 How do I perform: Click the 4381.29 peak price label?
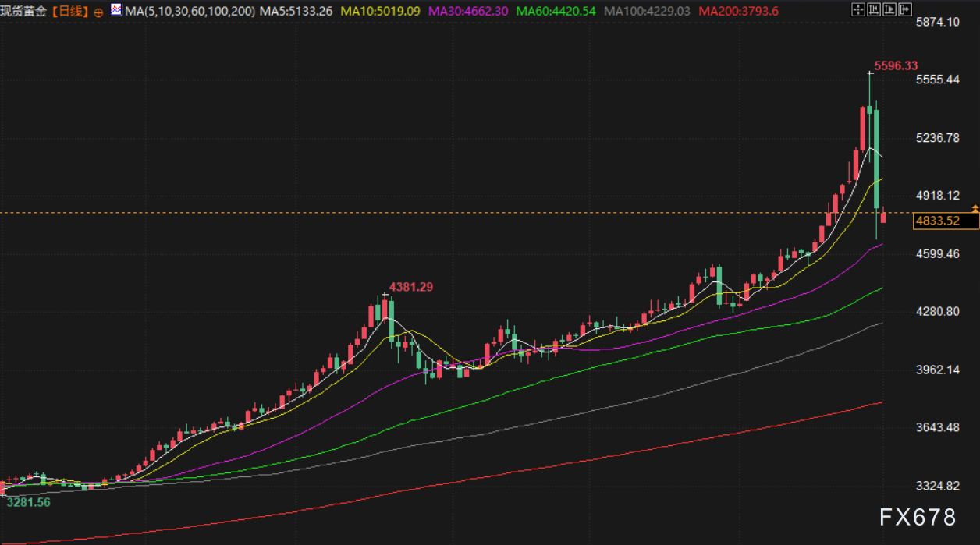pyautogui.click(x=411, y=287)
